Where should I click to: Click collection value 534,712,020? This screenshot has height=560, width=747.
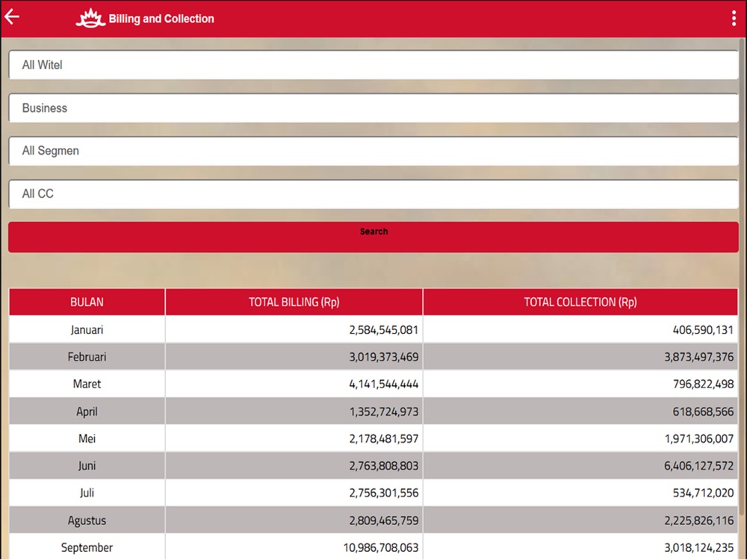pos(703,492)
